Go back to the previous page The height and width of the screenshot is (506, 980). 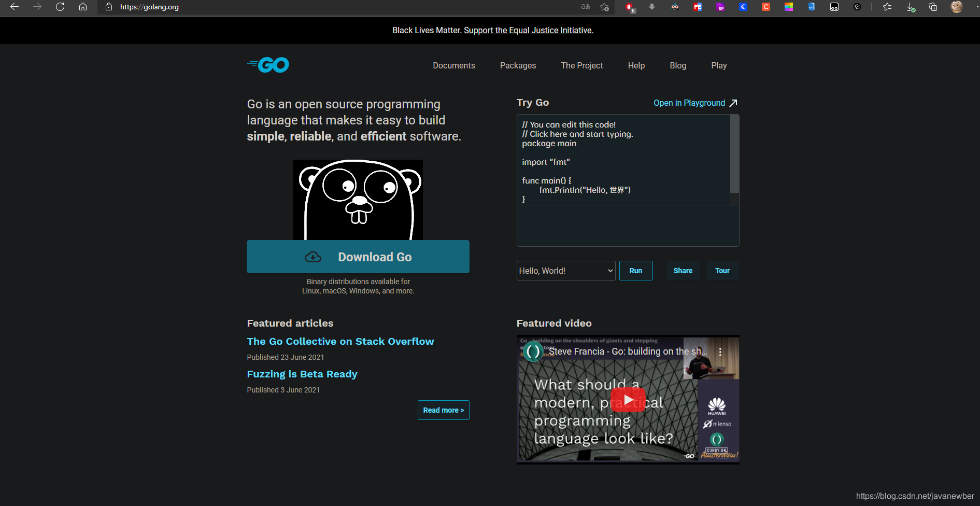(x=15, y=7)
